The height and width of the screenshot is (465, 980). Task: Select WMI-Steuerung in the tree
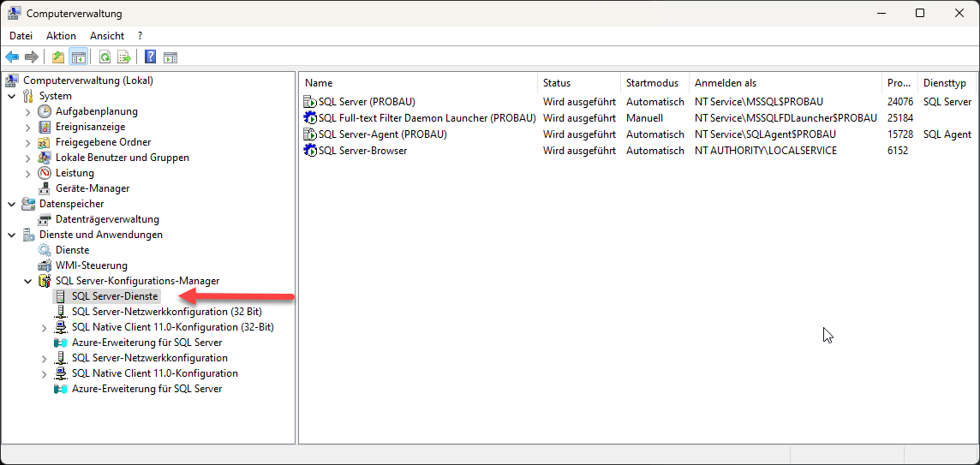click(92, 265)
